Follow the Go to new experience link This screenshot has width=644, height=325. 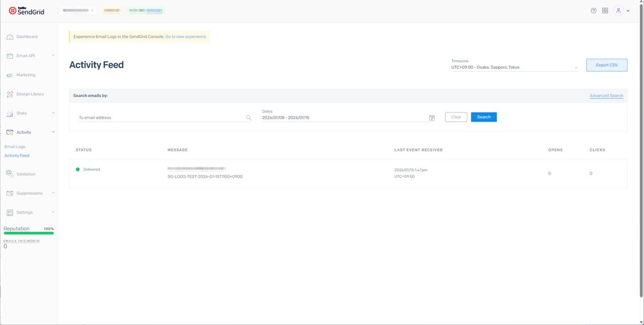point(186,36)
